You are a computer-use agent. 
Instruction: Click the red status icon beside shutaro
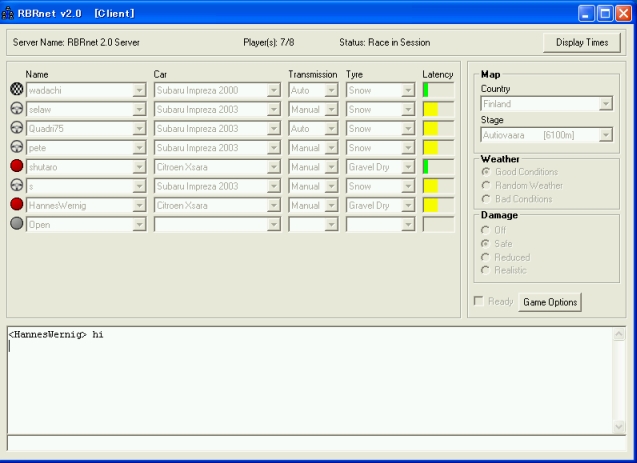point(16,167)
